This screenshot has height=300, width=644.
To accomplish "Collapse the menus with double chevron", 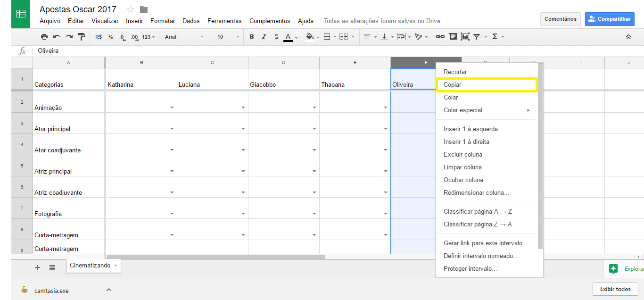I will point(628,37).
